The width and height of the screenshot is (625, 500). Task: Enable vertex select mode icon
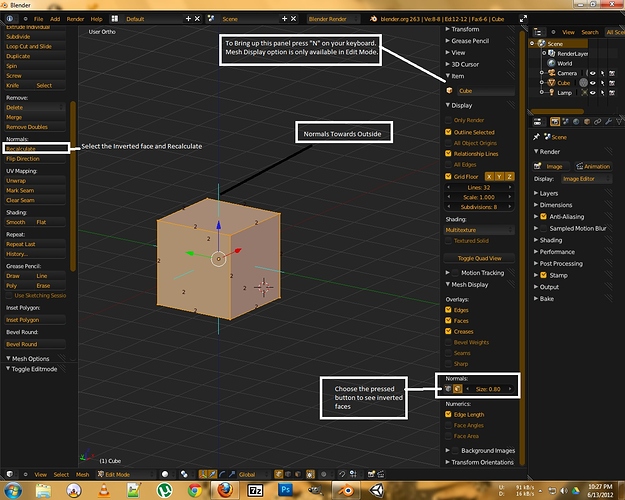click(x=279, y=474)
